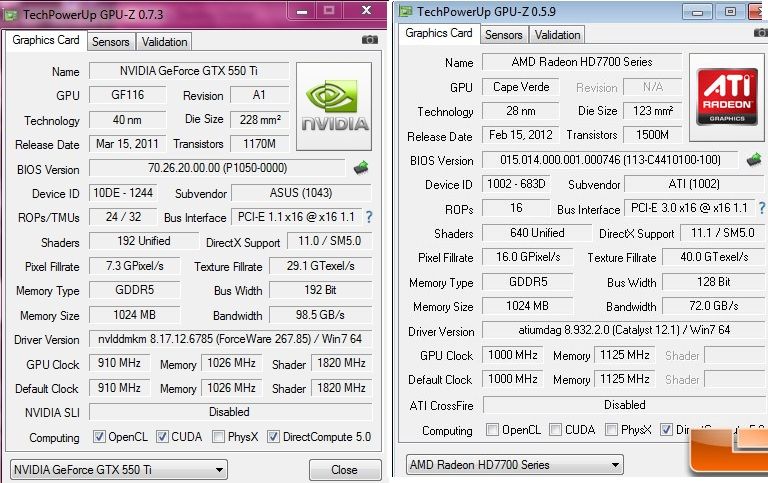Switch to Validation tab in GPU-Z 0.7.3
This screenshot has height=483, width=768.
pos(164,42)
